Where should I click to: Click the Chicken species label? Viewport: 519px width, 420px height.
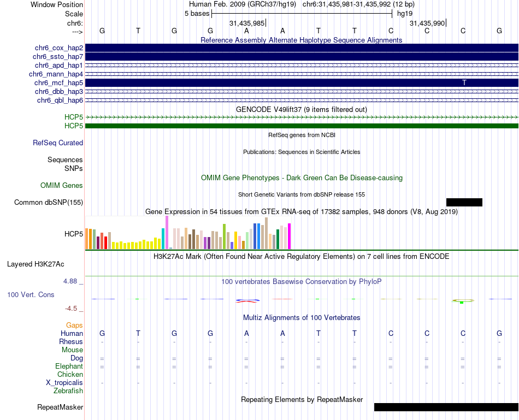70,374
